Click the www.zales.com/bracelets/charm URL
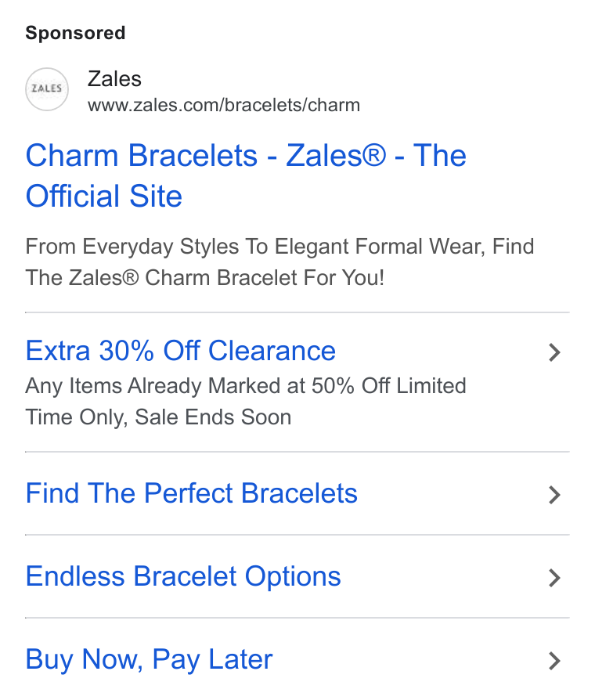The image size is (595, 700). pyautogui.click(x=224, y=106)
